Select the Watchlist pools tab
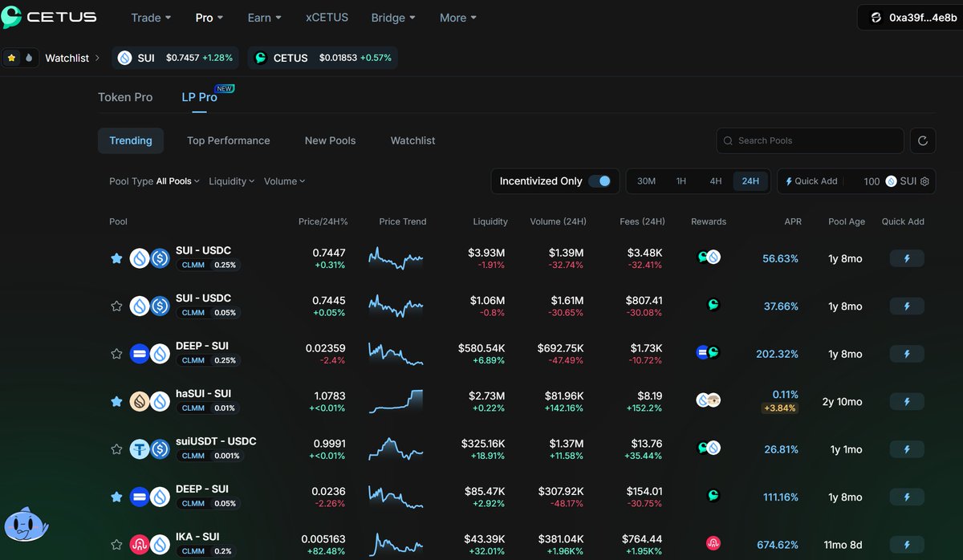The image size is (963, 560). 412,140
